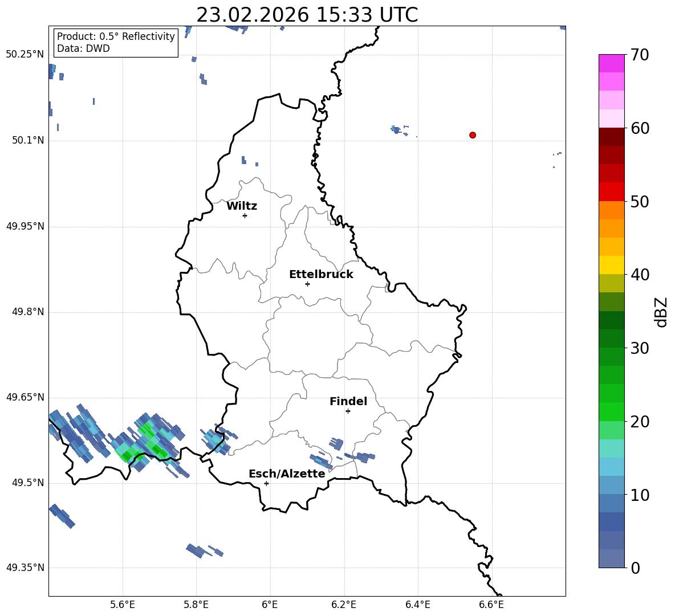
Task: Select the Esch/Alzette city label
Action: 287,474
